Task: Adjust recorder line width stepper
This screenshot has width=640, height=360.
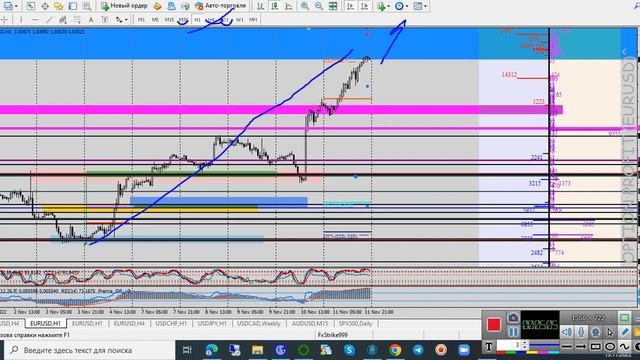Action: (x=524, y=346)
